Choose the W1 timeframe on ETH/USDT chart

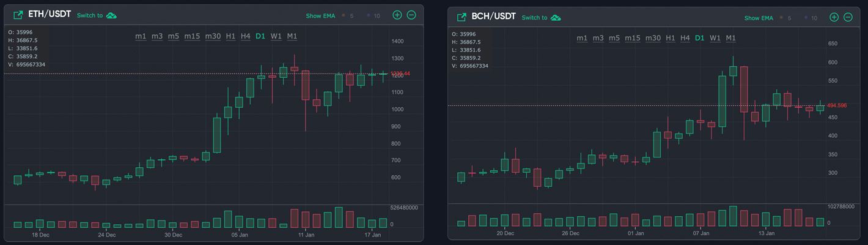(276, 36)
